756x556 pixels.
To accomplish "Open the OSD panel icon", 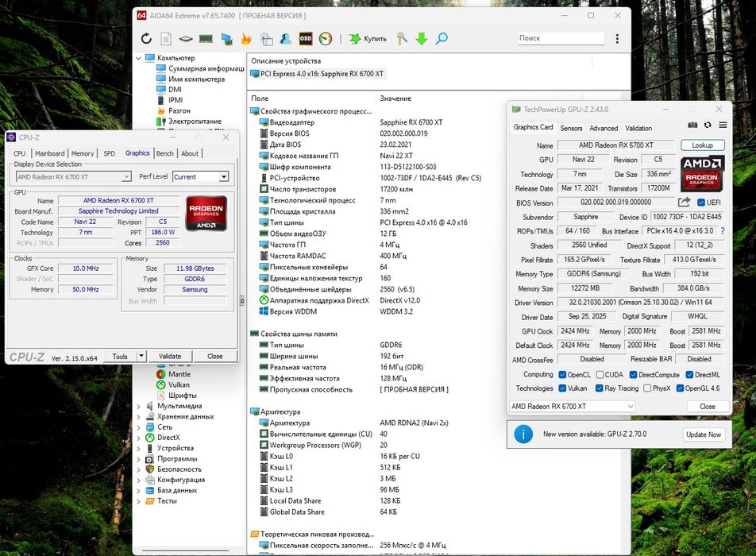I will [x=306, y=39].
